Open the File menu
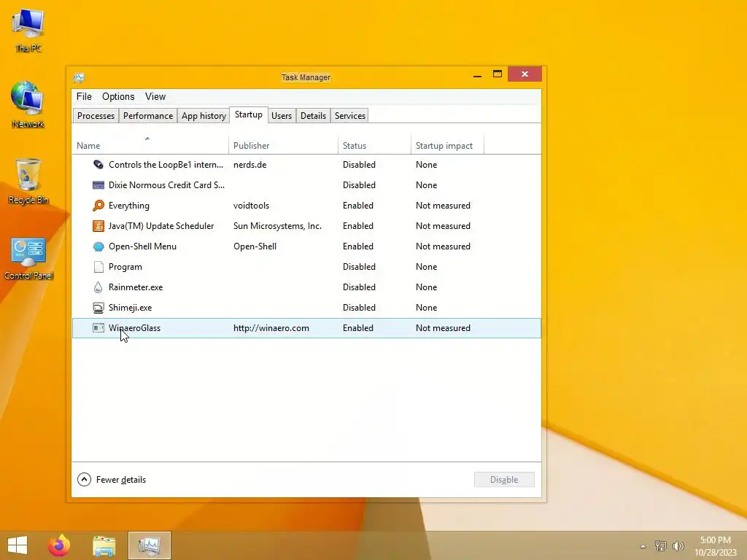The width and height of the screenshot is (747, 560). (84, 97)
